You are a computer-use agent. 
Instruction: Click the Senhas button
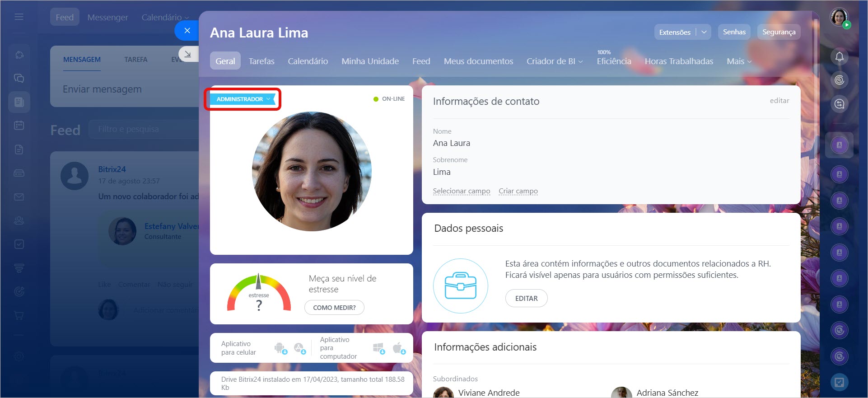734,32
